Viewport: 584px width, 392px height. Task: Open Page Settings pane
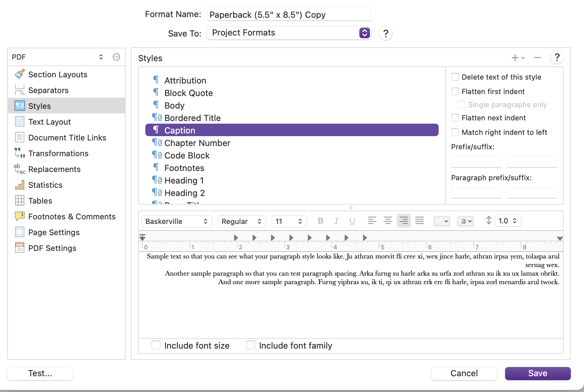pos(66,233)
